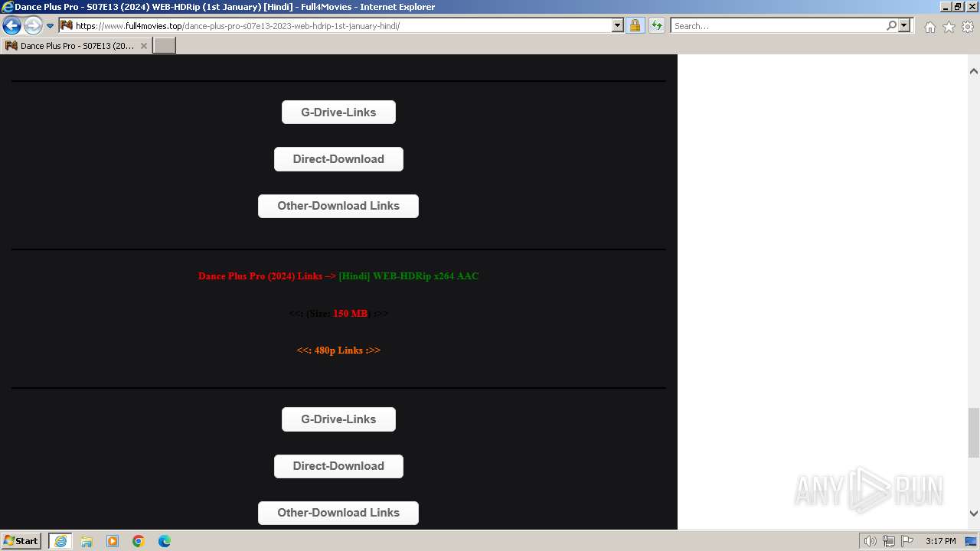The width and height of the screenshot is (980, 551).
Task: Launch Chrome from the taskbar
Action: pyautogui.click(x=139, y=541)
